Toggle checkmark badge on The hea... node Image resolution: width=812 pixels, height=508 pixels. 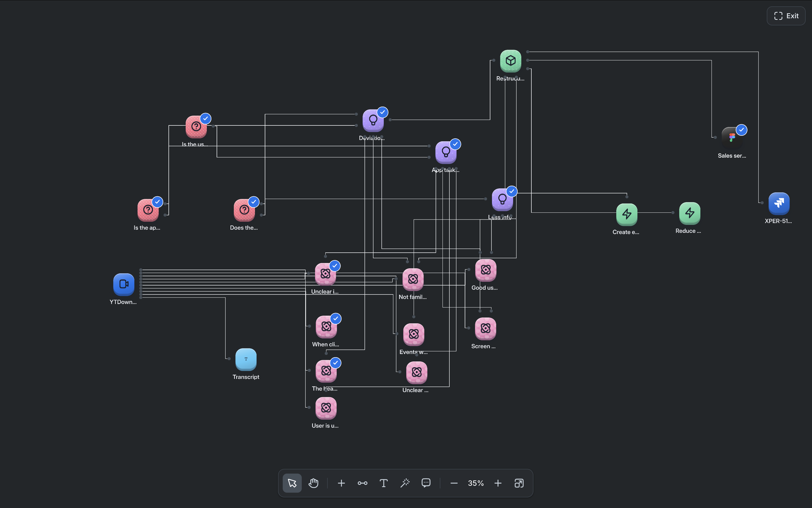335,363
